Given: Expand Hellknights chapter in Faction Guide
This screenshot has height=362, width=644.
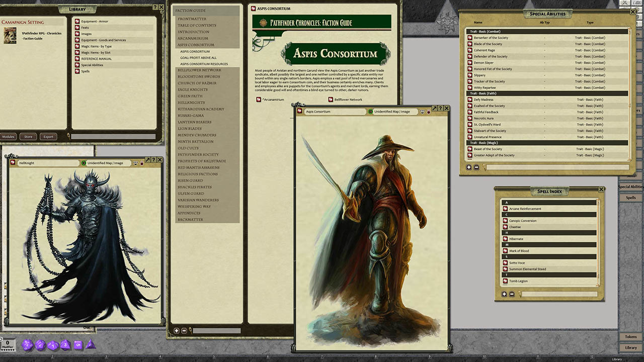Looking at the screenshot, I should point(191,103).
